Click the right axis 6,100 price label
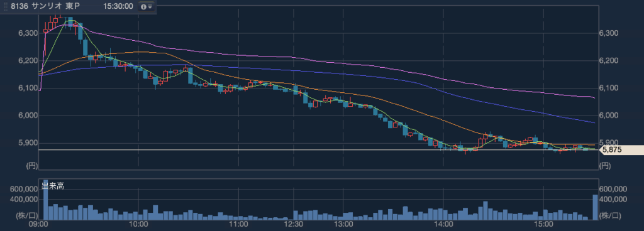Viewport: 644px width, 231px height. pos(609,89)
